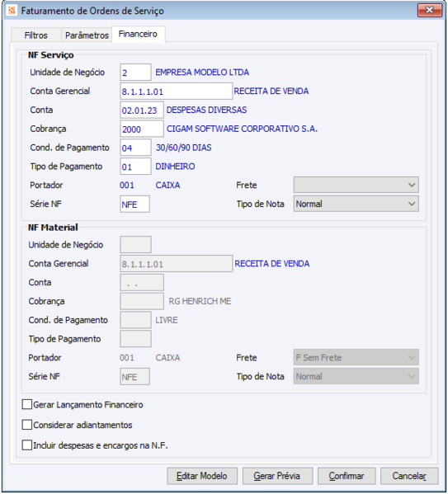This screenshot has width=448, height=494.
Task: Click the text RG HENRICH ME
Action: [x=200, y=301]
